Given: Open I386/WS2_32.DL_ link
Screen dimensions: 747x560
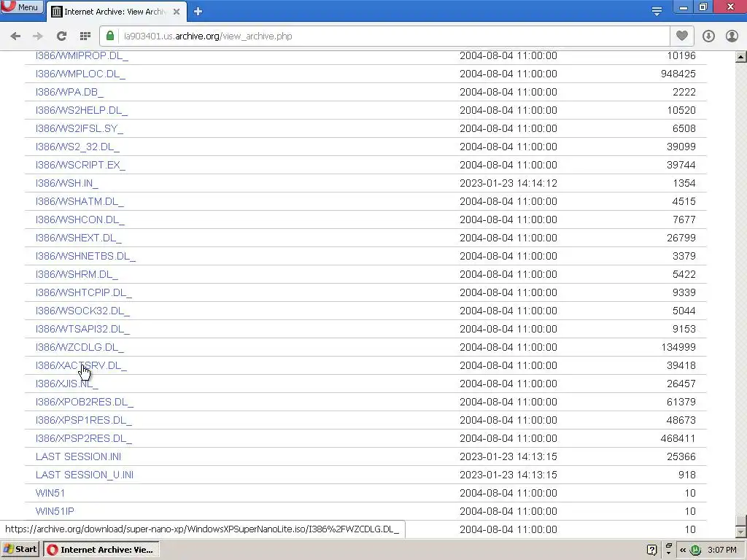Looking at the screenshot, I should pos(77,147).
